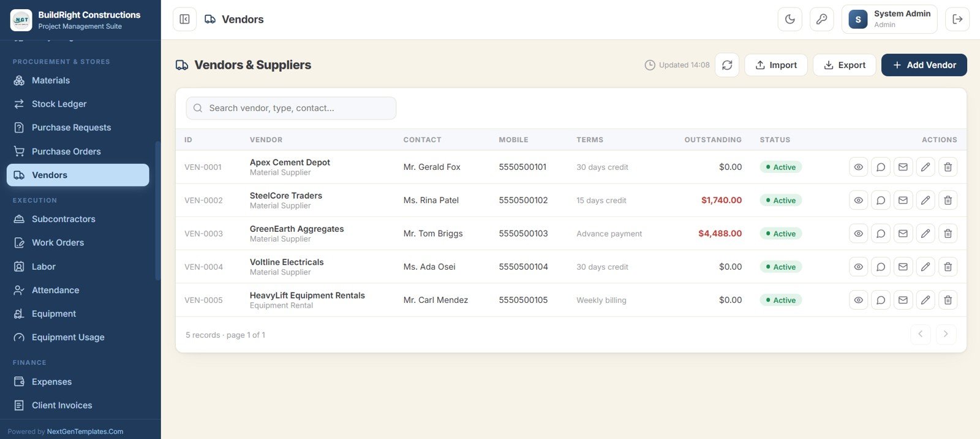View details of Voltline Electricals
The image size is (980, 439).
[859, 267]
